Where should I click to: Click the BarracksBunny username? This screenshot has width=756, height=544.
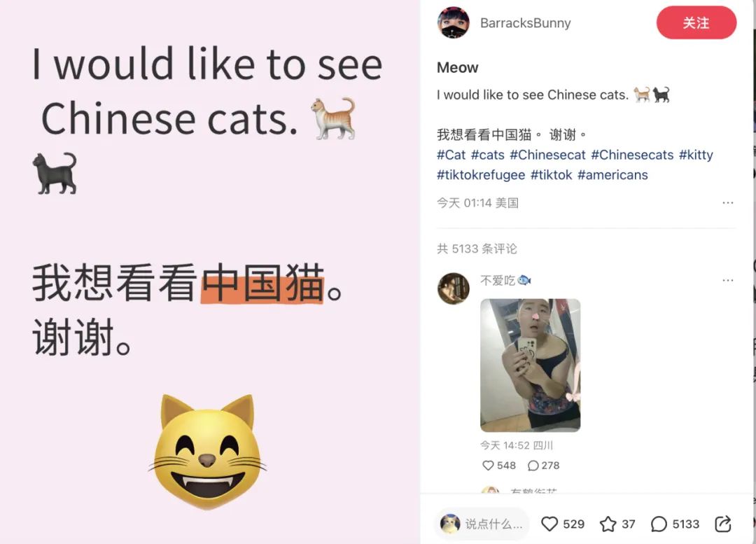[525, 23]
